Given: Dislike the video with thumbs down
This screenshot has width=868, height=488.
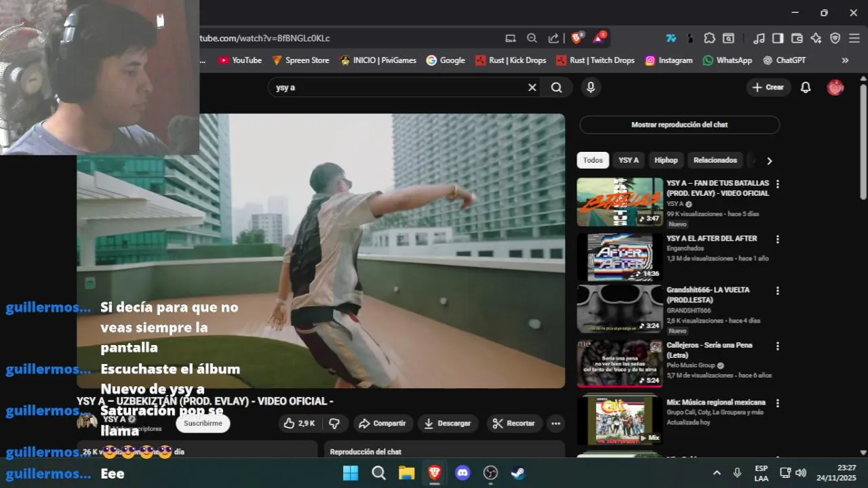Looking at the screenshot, I should [x=334, y=424].
